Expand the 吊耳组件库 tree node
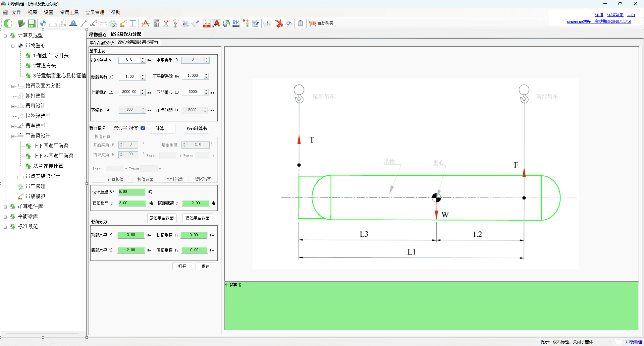This screenshot has width=644, height=346. pos(5,207)
